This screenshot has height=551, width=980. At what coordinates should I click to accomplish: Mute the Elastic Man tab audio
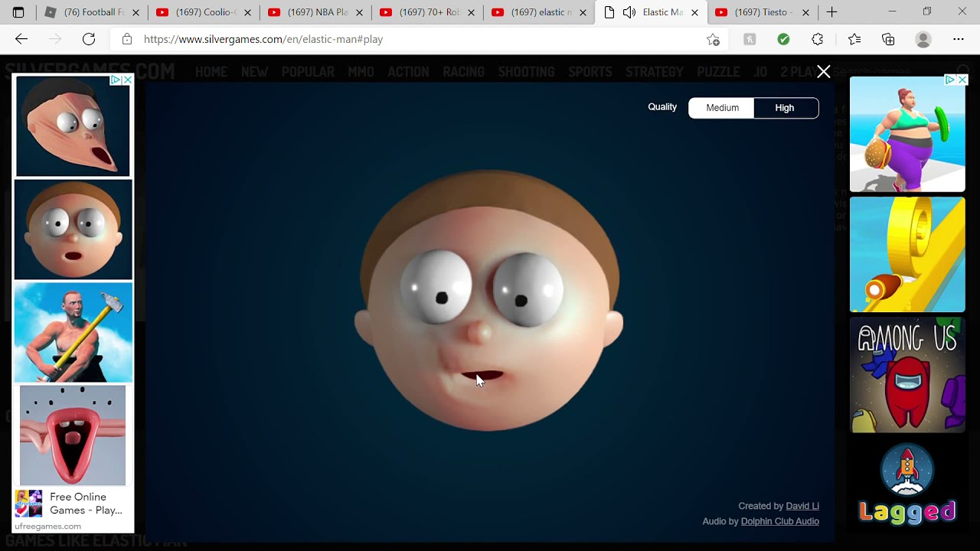point(629,12)
